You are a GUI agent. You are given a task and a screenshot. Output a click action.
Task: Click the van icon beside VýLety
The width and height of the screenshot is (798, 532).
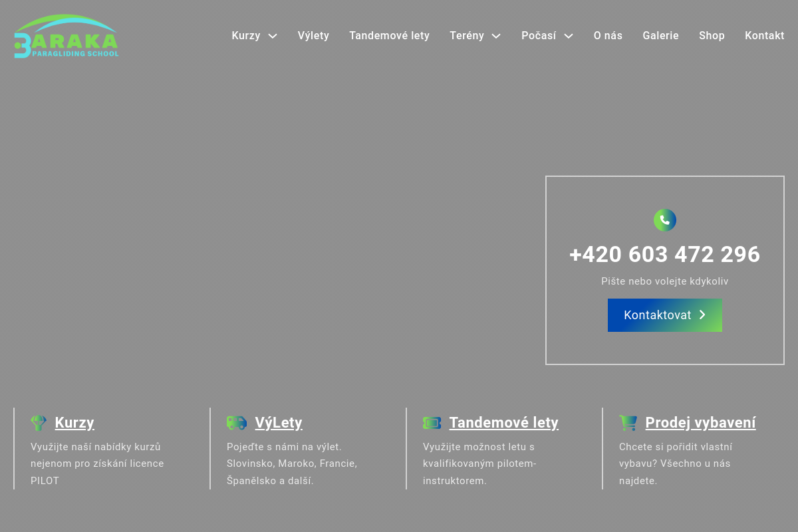[x=236, y=423]
